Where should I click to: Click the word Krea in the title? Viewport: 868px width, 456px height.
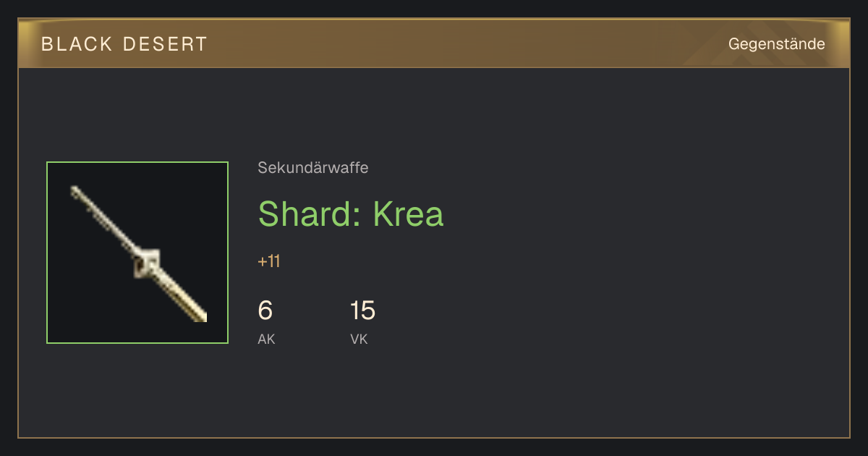[x=409, y=214]
